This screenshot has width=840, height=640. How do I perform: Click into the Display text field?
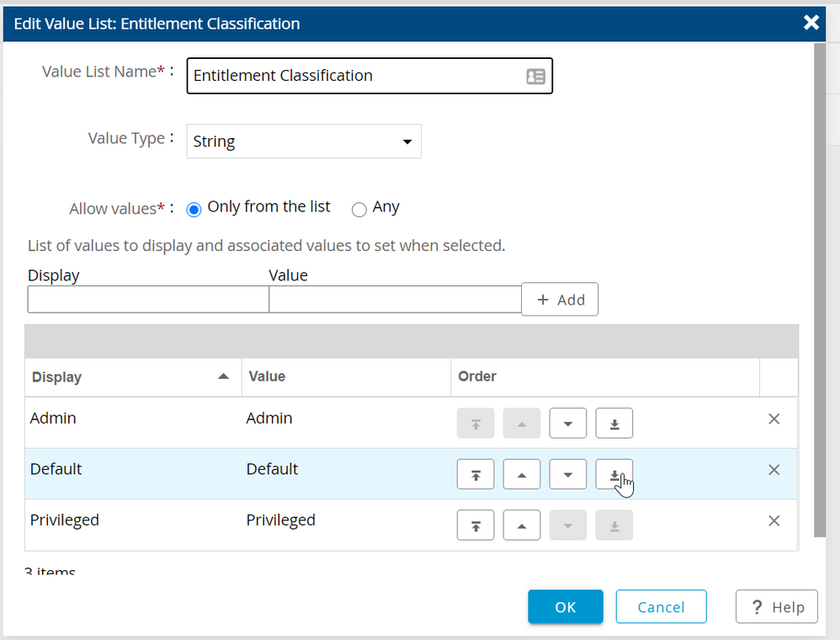pos(147,299)
